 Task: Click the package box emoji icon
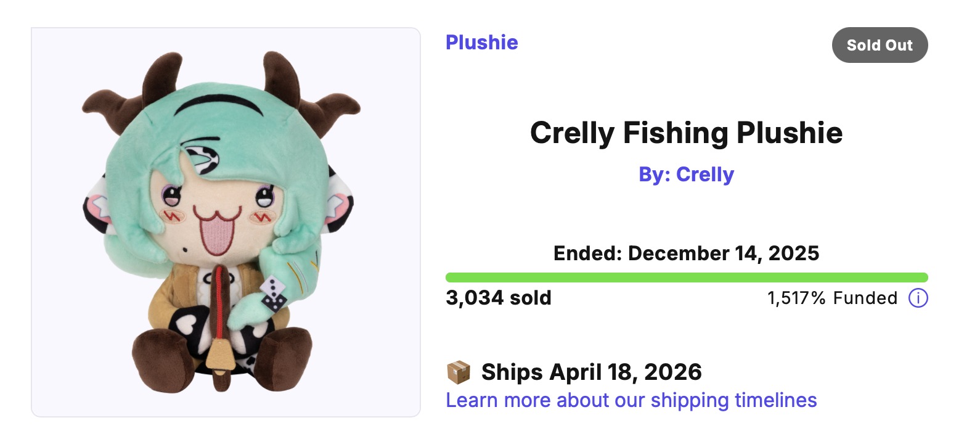click(458, 372)
